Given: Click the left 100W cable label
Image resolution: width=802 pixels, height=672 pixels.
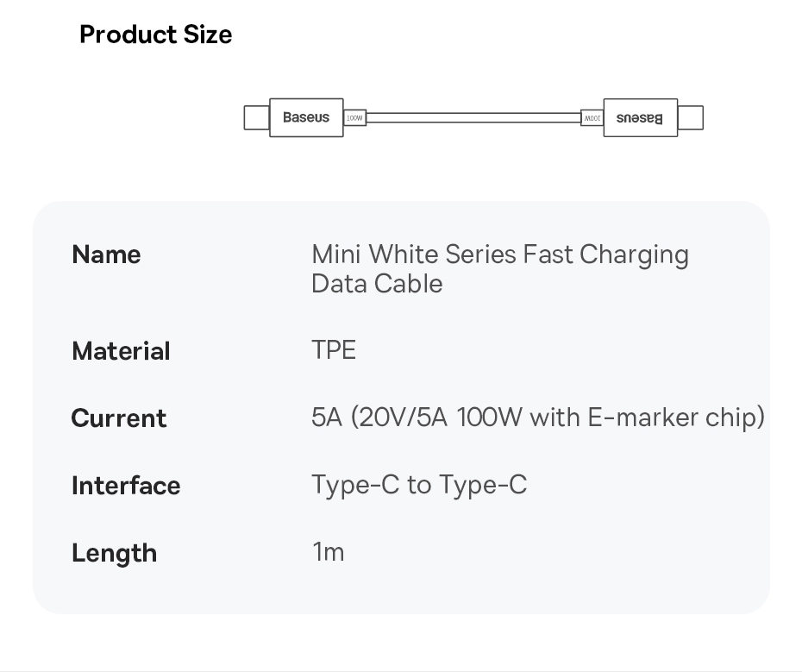Looking at the screenshot, I should [x=354, y=117].
